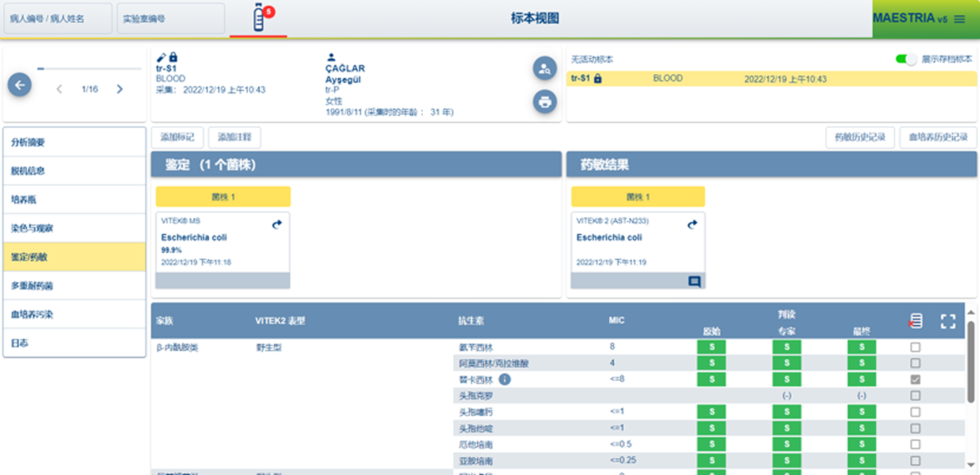Click the printer icon button
This screenshot has width=980, height=475.
(x=544, y=102)
